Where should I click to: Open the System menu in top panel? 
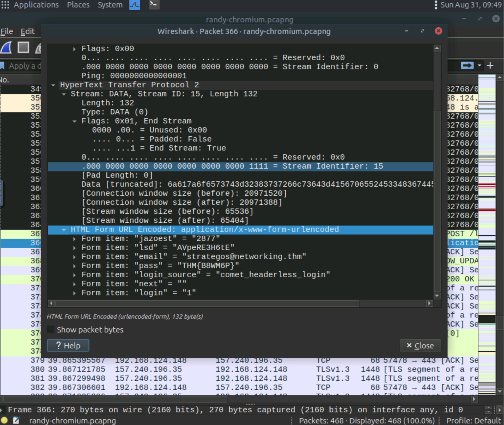110,5
